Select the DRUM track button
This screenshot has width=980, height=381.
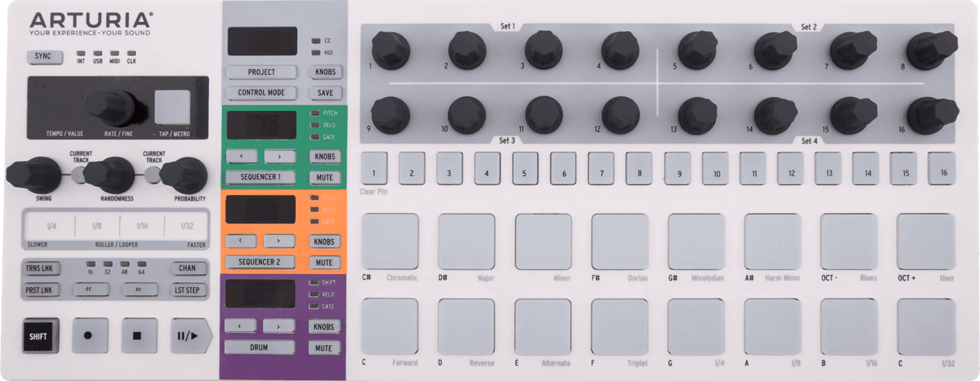tap(261, 348)
